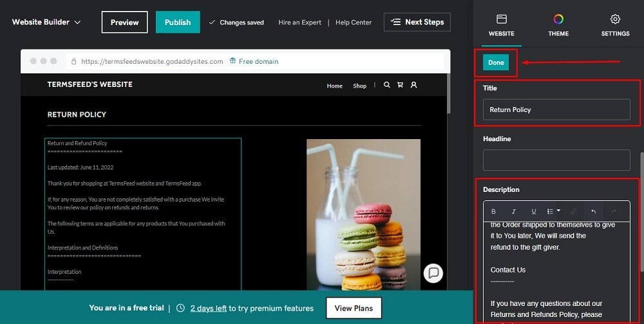Image resolution: width=644 pixels, height=324 pixels.
Task: Click inside the Description text area
Action: pos(556,273)
